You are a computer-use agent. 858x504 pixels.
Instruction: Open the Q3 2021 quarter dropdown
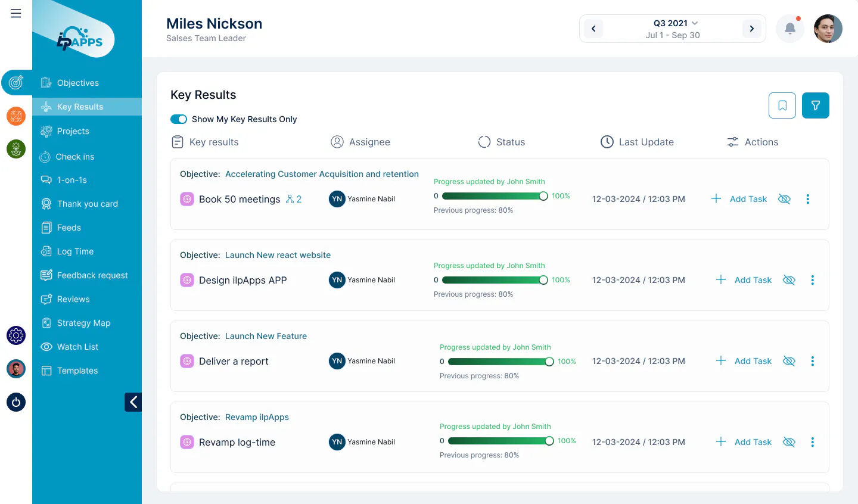[x=676, y=23]
